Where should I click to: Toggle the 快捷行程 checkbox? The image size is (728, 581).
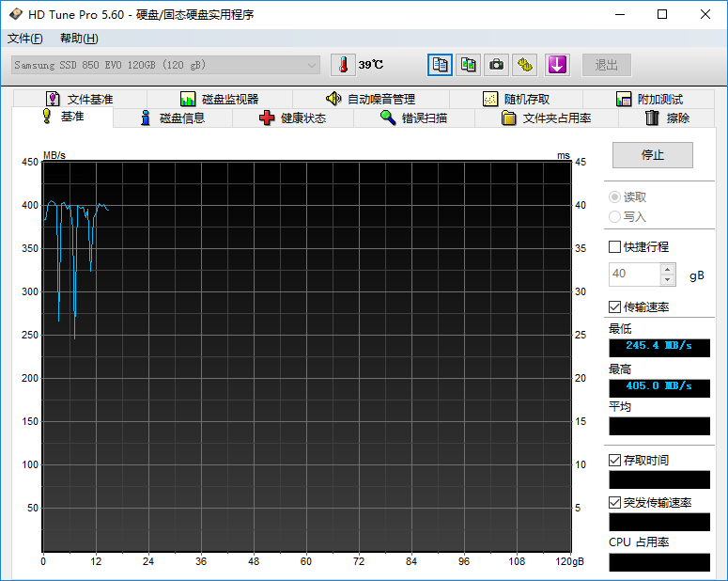[615, 246]
